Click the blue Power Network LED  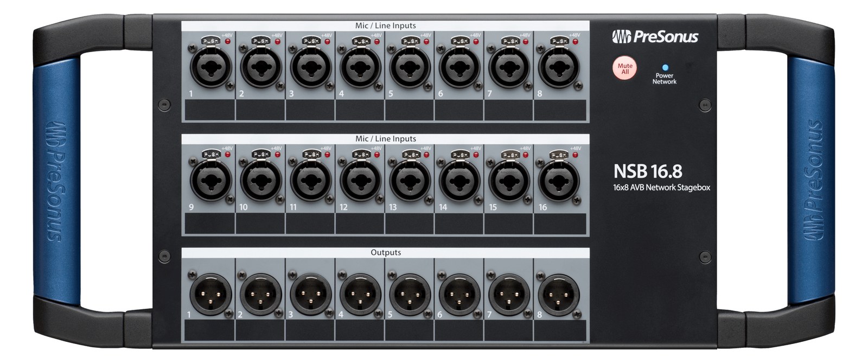tap(665, 68)
